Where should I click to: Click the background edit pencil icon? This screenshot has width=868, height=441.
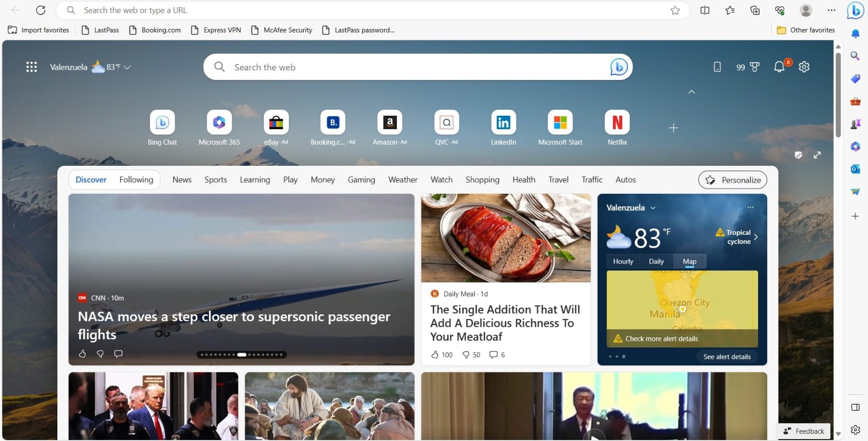click(799, 155)
